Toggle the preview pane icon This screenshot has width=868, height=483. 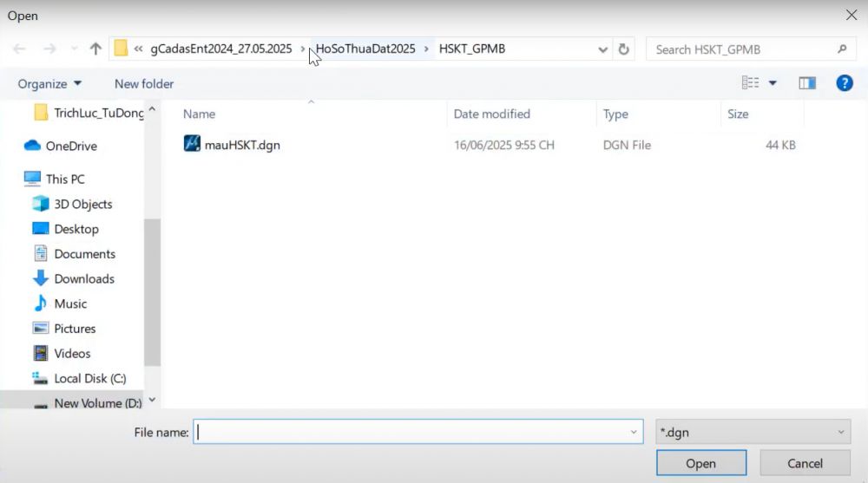click(x=807, y=83)
